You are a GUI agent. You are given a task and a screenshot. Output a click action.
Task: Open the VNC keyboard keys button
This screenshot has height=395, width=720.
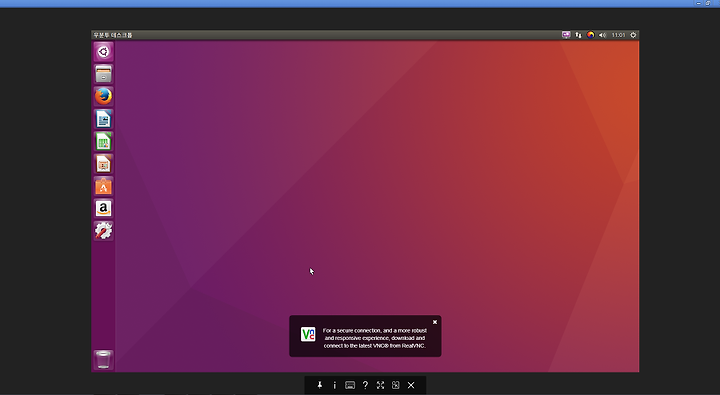[350, 385]
